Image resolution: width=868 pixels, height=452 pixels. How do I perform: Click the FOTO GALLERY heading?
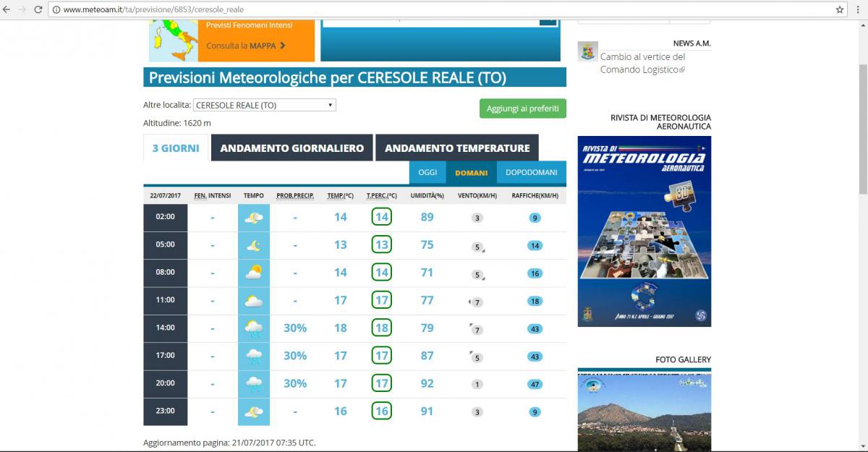[683, 359]
